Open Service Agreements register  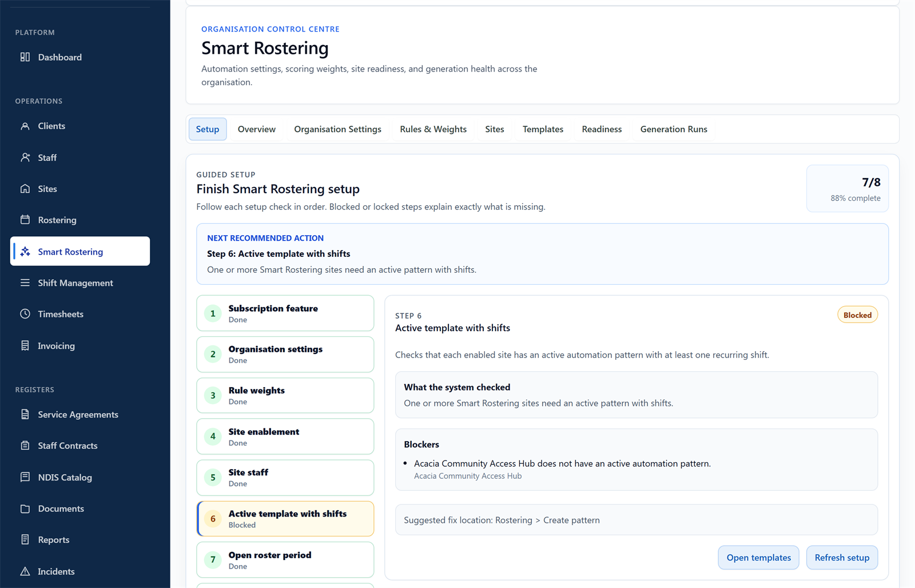80,414
